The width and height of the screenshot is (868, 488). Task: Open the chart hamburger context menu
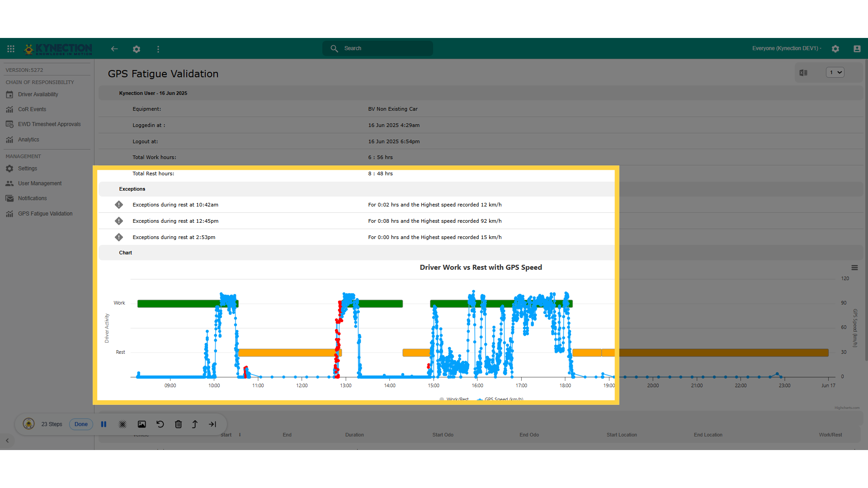pyautogui.click(x=854, y=268)
